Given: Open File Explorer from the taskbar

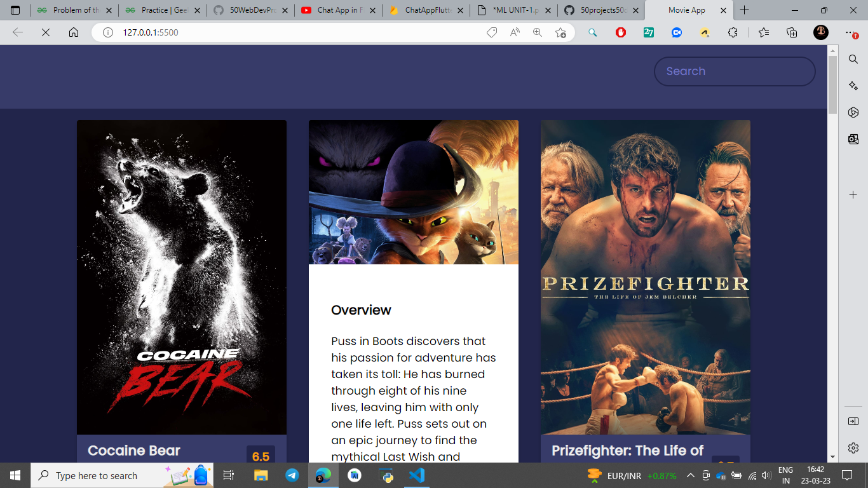Looking at the screenshot, I should coord(261,475).
